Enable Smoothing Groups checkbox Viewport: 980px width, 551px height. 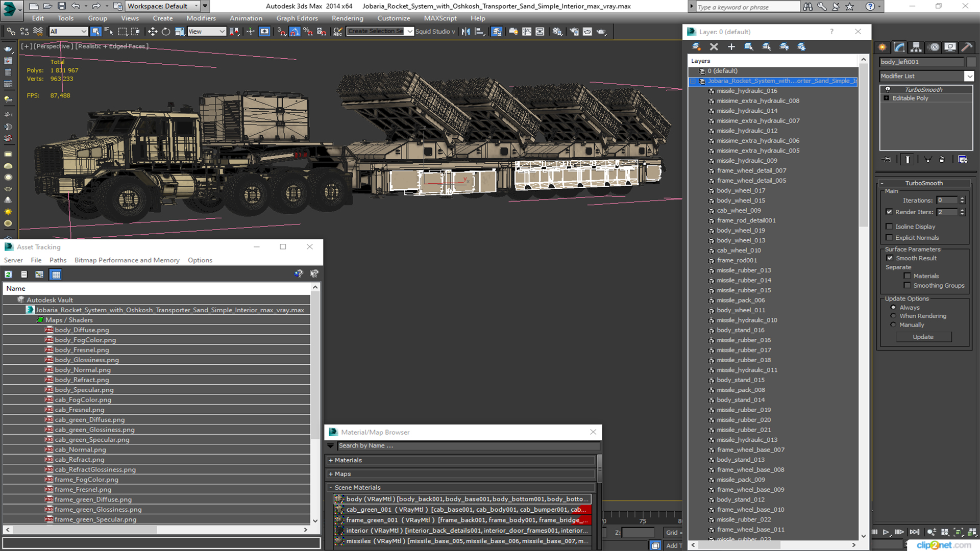pos(907,286)
